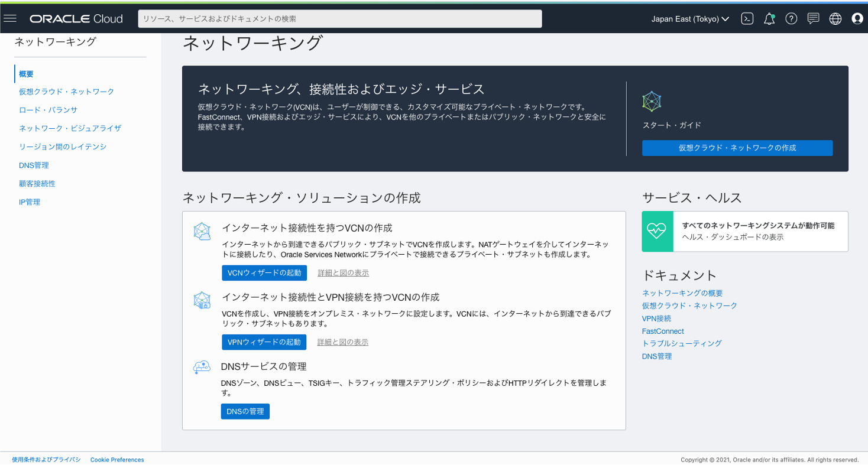
Task: Open DNS管理 document link
Action: pyautogui.click(x=657, y=356)
